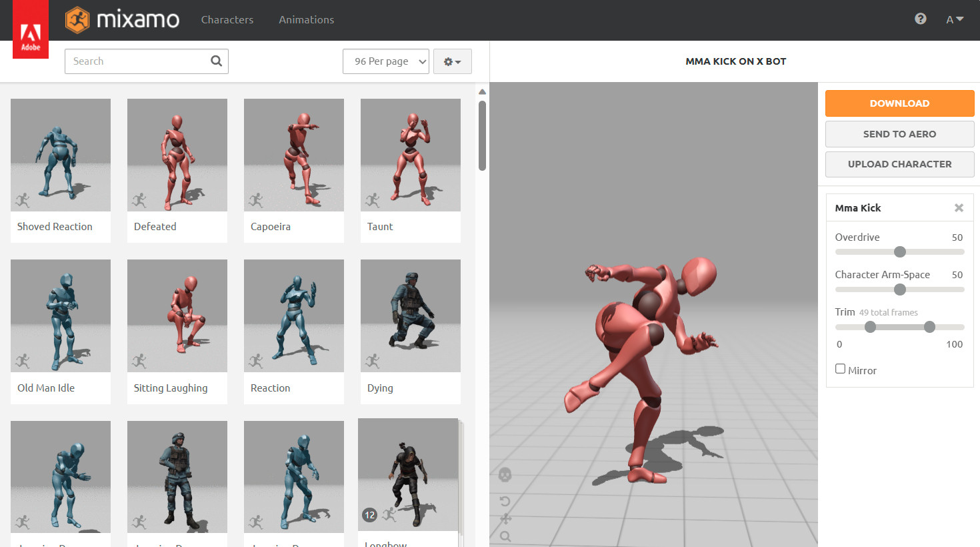Click the rotate camera icon in viewport

505,501
